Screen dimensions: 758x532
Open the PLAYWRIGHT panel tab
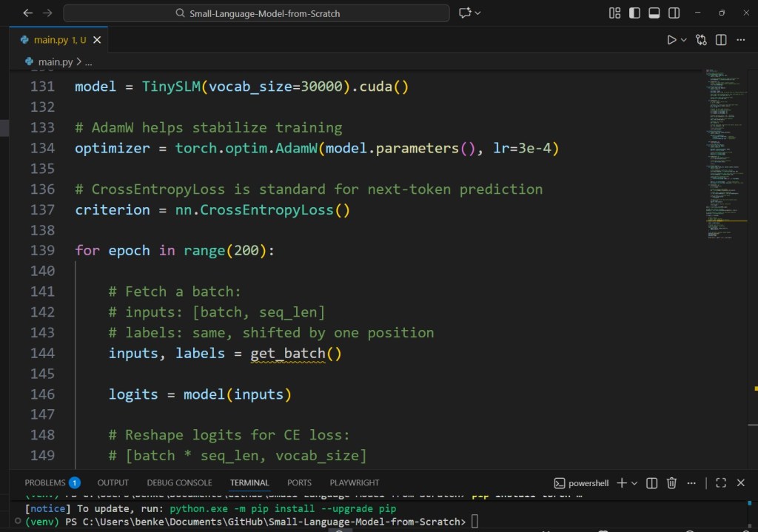[354, 482]
